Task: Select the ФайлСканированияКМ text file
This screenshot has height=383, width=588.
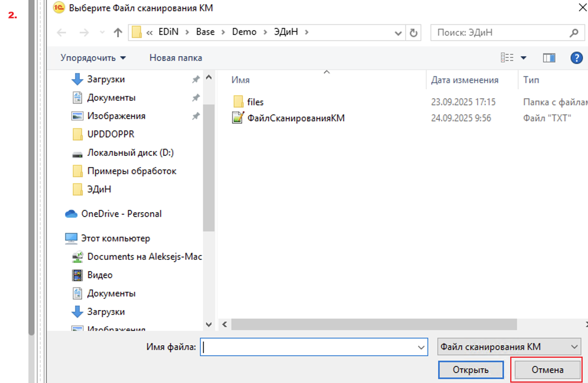Action: point(295,118)
